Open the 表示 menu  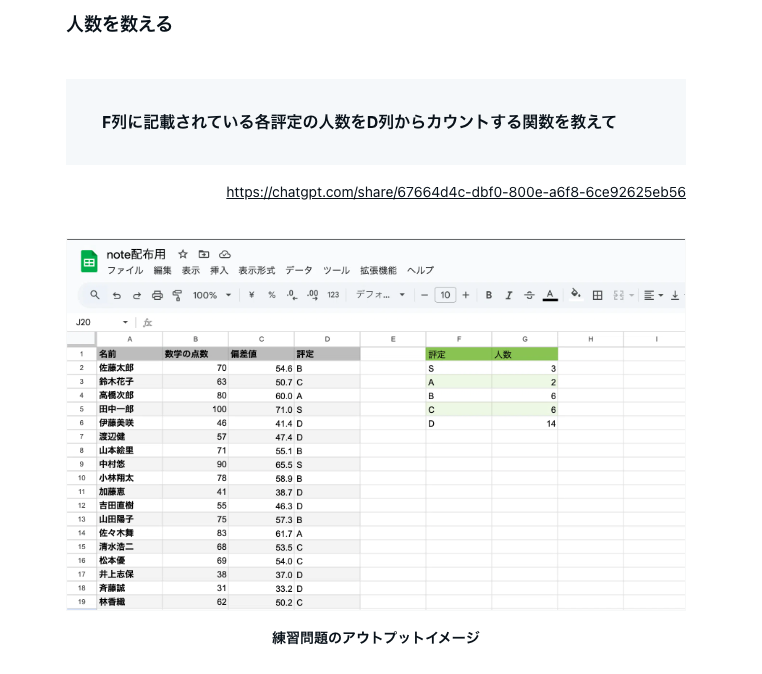(x=190, y=270)
